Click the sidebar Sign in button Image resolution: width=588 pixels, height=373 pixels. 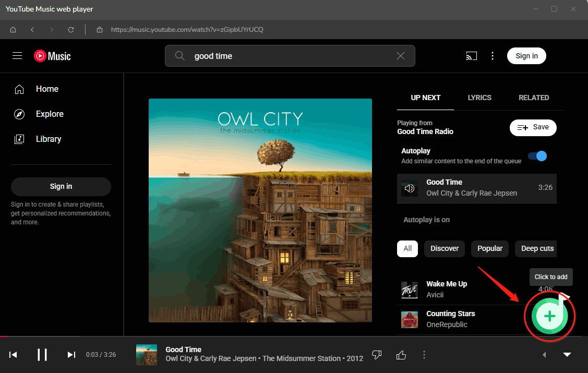pyautogui.click(x=61, y=187)
